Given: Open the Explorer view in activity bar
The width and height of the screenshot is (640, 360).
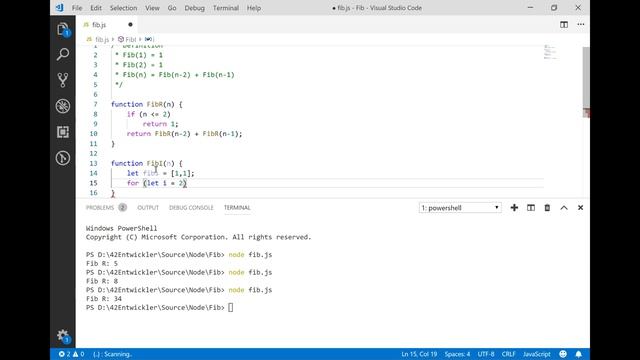Looking at the screenshot, I should 62,29.
